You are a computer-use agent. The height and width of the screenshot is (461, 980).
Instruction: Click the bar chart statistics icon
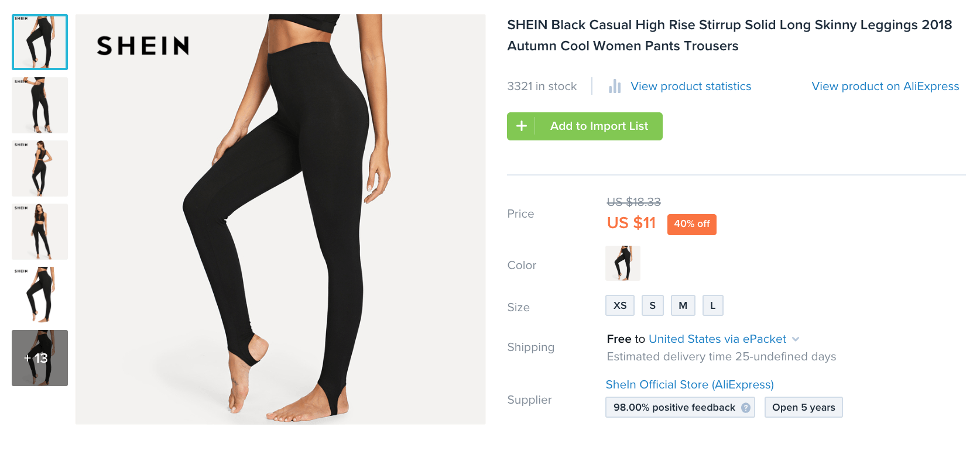614,87
